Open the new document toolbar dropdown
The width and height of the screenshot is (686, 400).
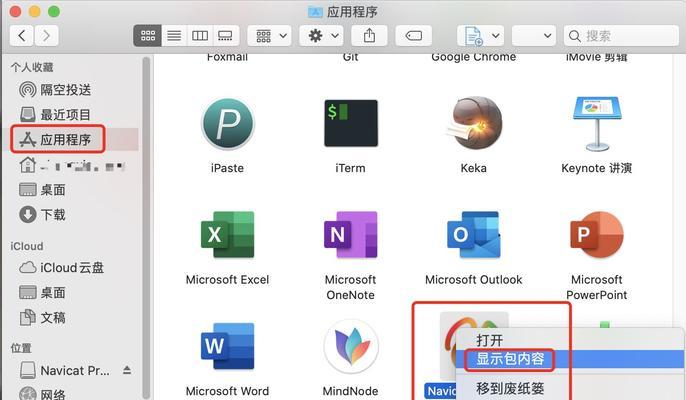point(480,35)
